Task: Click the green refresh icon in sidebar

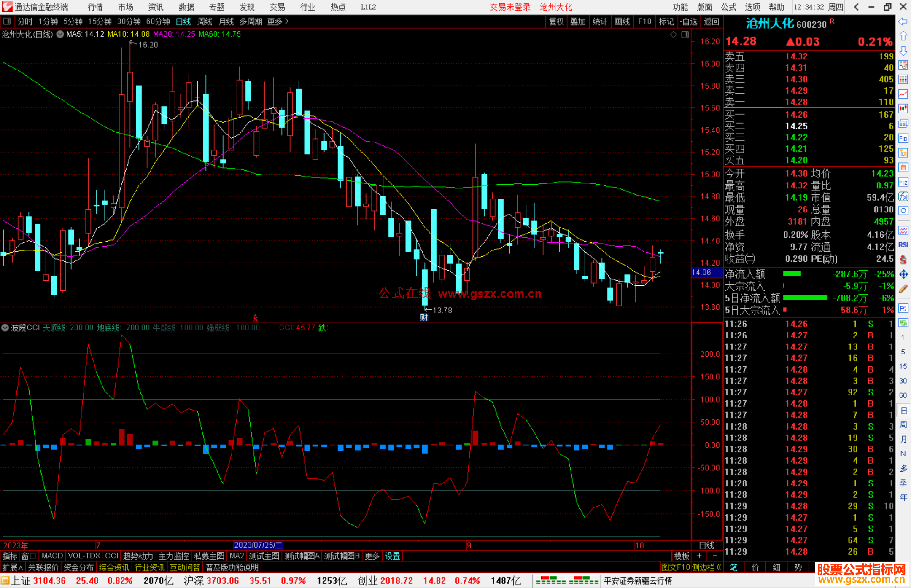Action: click(x=903, y=323)
